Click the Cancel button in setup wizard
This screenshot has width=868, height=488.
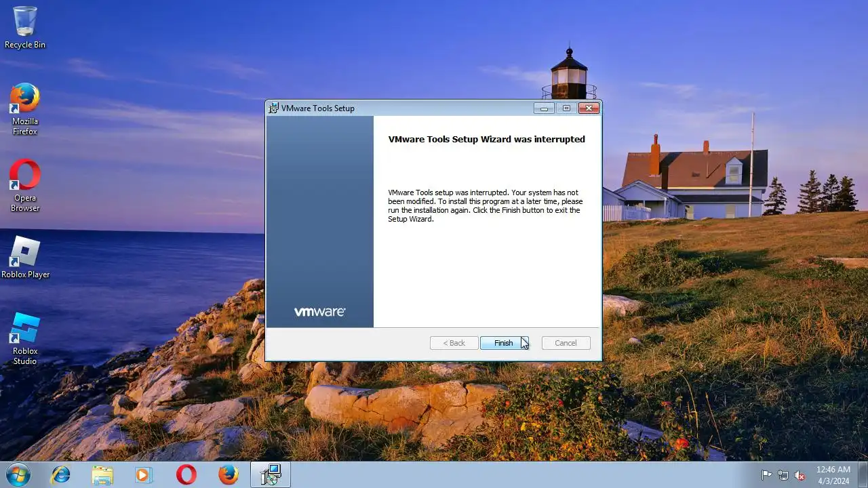tap(566, 343)
